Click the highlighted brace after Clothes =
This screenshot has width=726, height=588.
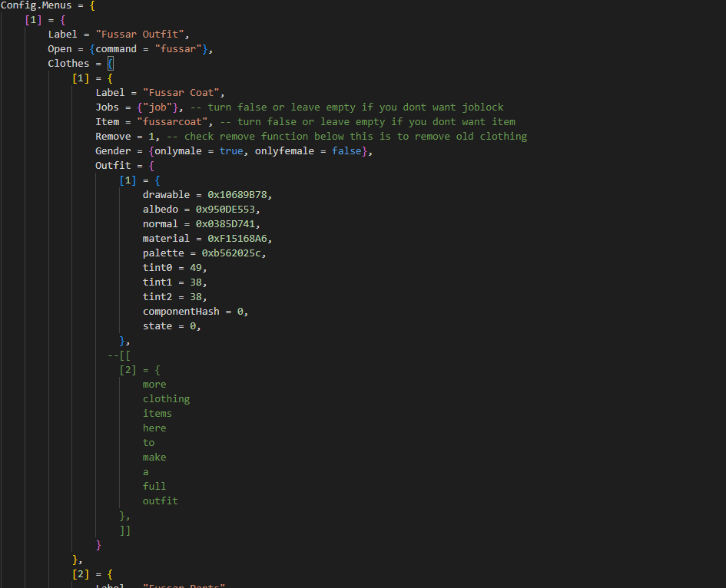(110, 64)
